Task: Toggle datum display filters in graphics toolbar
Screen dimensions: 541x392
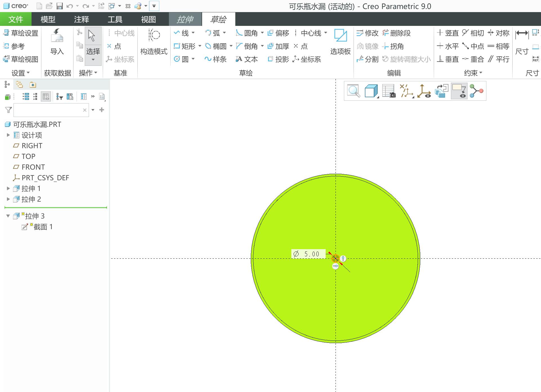Action: (406, 91)
